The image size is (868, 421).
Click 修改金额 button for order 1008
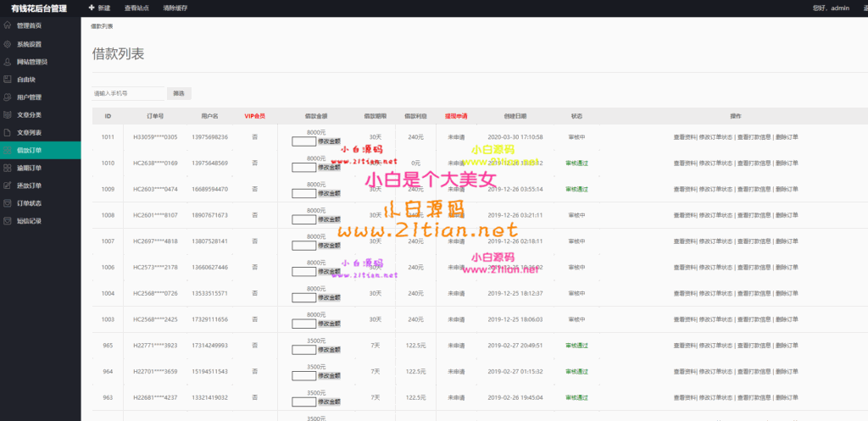[x=329, y=219]
